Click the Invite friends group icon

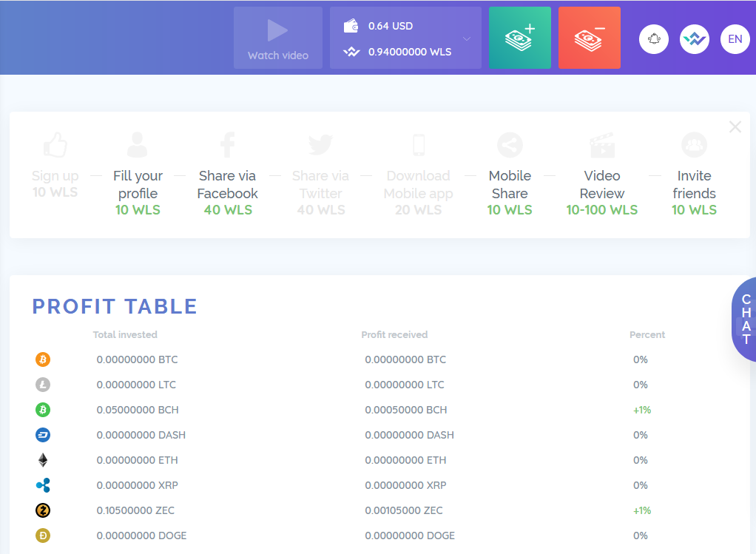tap(695, 145)
